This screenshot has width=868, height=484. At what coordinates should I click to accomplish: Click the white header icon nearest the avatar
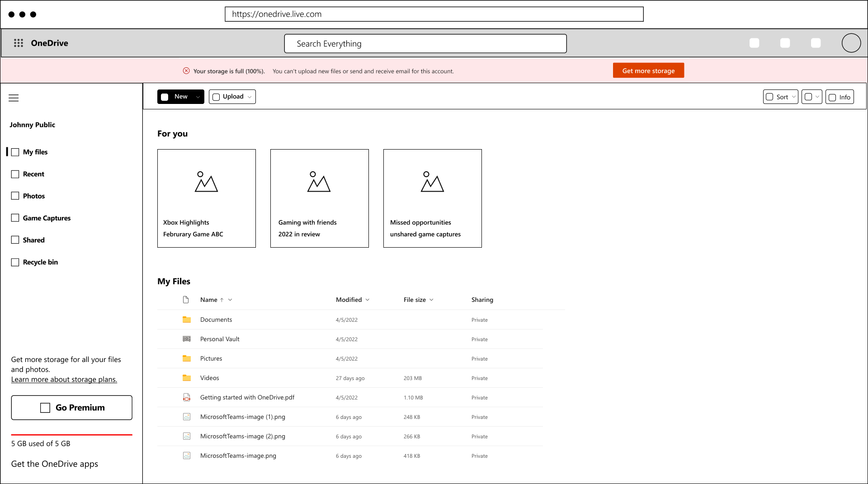point(816,43)
